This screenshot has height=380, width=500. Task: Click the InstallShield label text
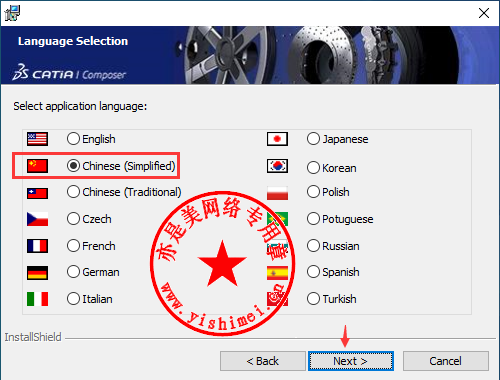[x=33, y=337]
